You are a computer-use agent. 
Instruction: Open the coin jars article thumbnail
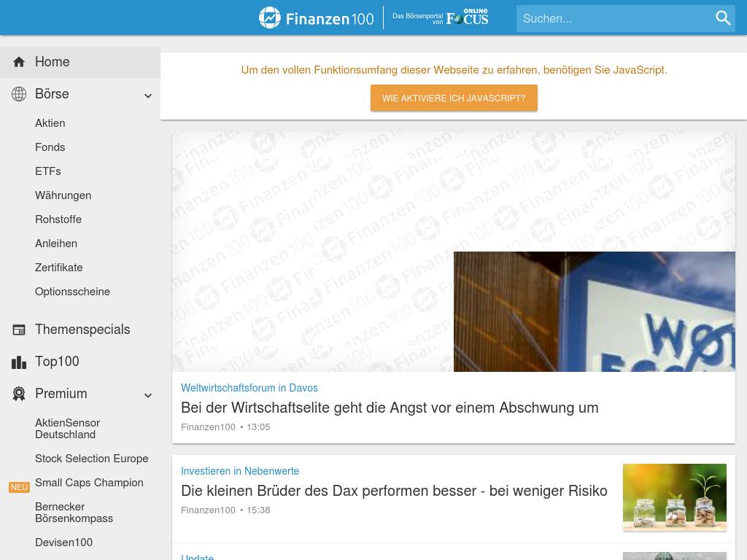[x=674, y=497]
